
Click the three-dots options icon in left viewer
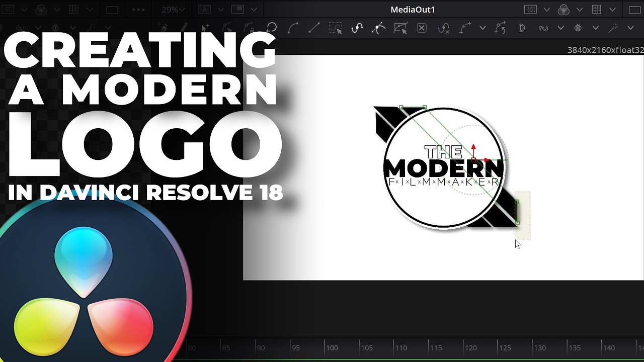tap(139, 10)
